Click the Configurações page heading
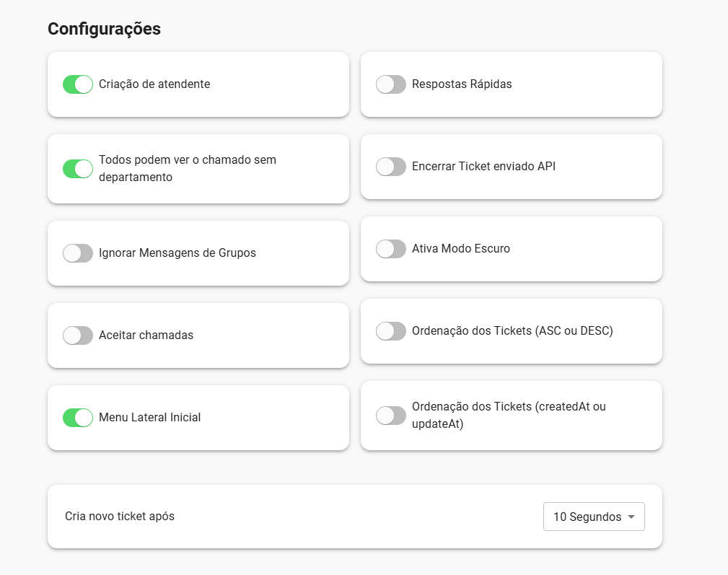This screenshot has width=728, height=575. coord(104,30)
